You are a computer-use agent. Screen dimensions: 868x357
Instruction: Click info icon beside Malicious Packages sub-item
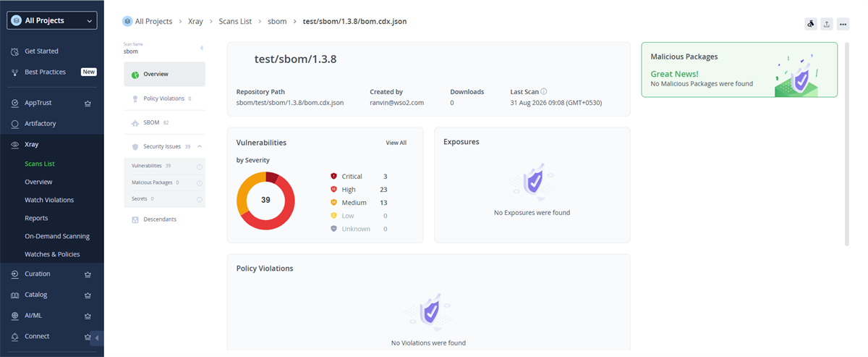click(x=199, y=183)
